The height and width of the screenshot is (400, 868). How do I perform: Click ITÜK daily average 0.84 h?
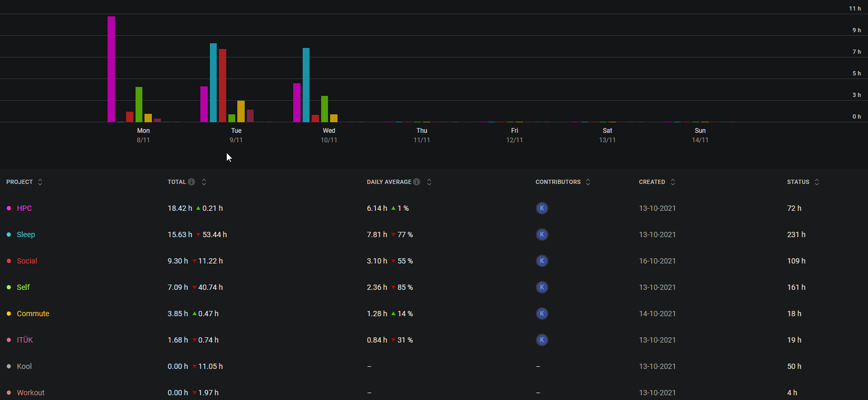point(377,340)
